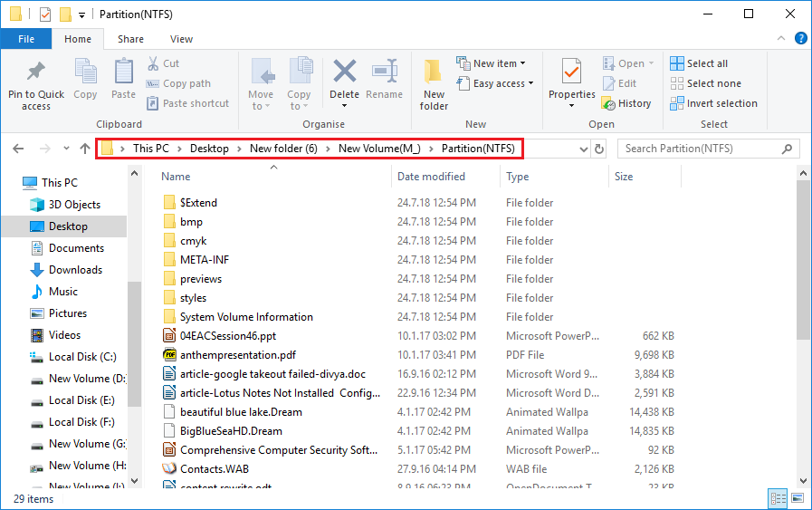This screenshot has width=812, height=510.
Task: Go back with the left arrow
Action: (x=18, y=149)
